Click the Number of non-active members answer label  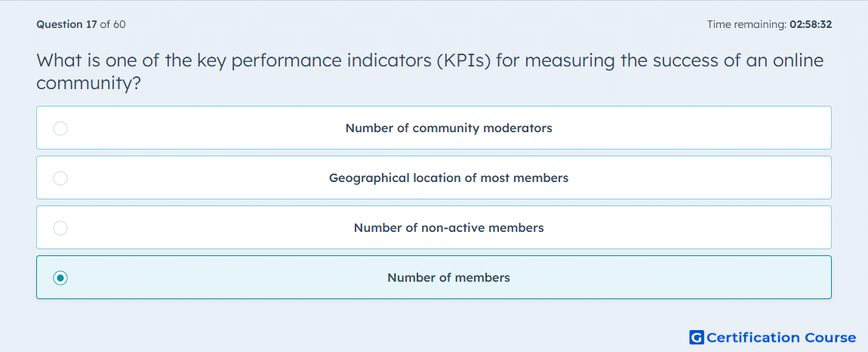(x=448, y=228)
